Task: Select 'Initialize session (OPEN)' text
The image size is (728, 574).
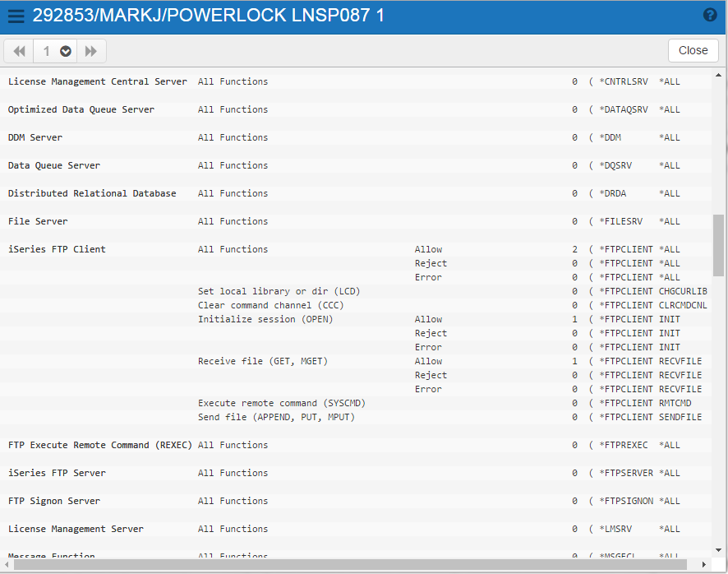Action: (x=265, y=319)
